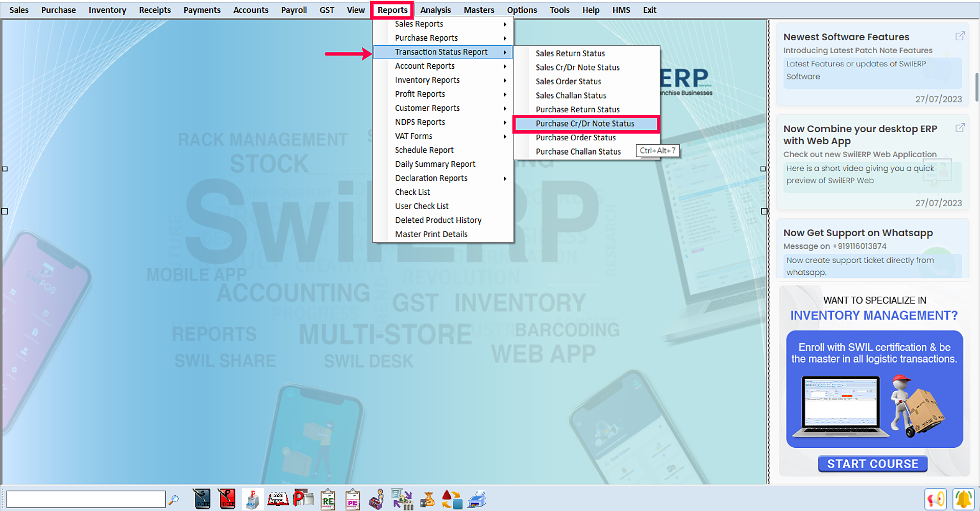This screenshot has width=980, height=511.
Task: Choose Purchase Order Status
Action: tap(586, 138)
